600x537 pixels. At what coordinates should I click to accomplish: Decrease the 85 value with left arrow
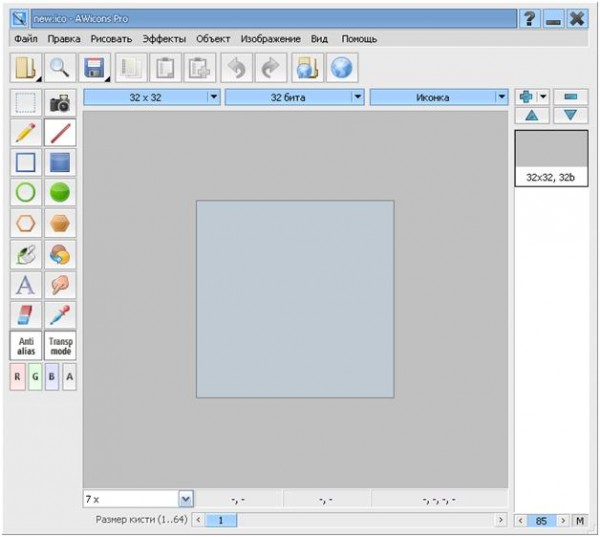point(520,521)
